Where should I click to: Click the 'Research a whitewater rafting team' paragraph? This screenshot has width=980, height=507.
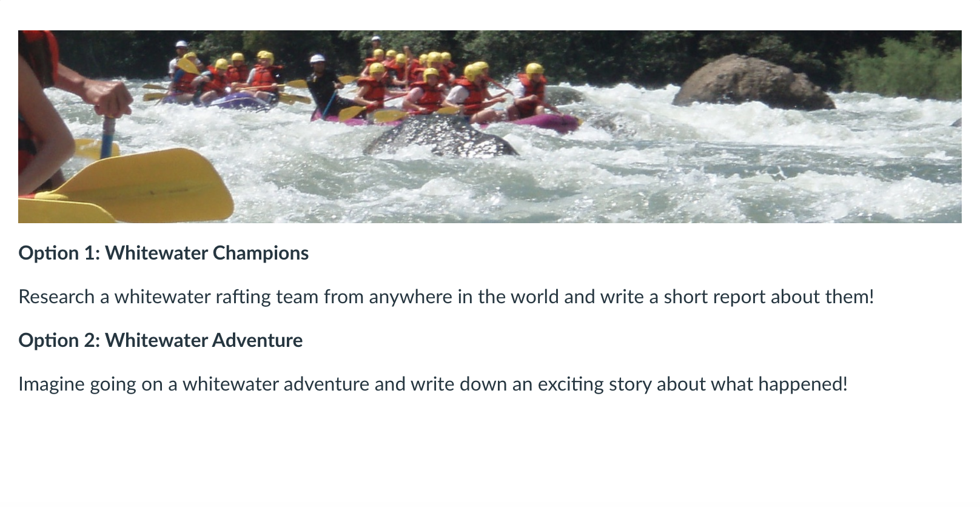coord(446,297)
